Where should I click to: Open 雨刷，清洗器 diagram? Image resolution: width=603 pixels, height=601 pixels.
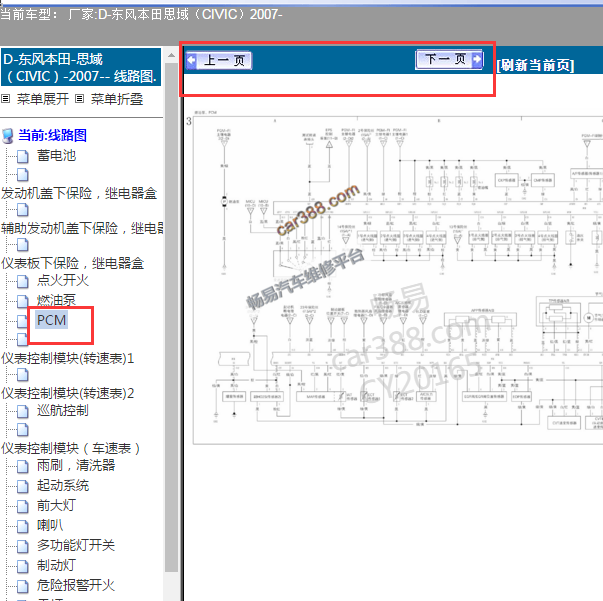click(76, 465)
